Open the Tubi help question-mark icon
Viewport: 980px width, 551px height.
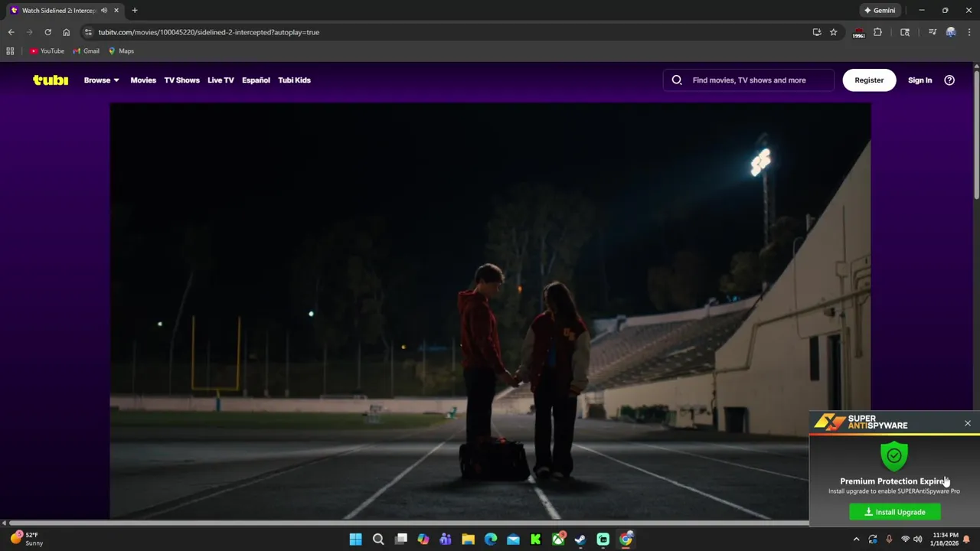coord(949,80)
